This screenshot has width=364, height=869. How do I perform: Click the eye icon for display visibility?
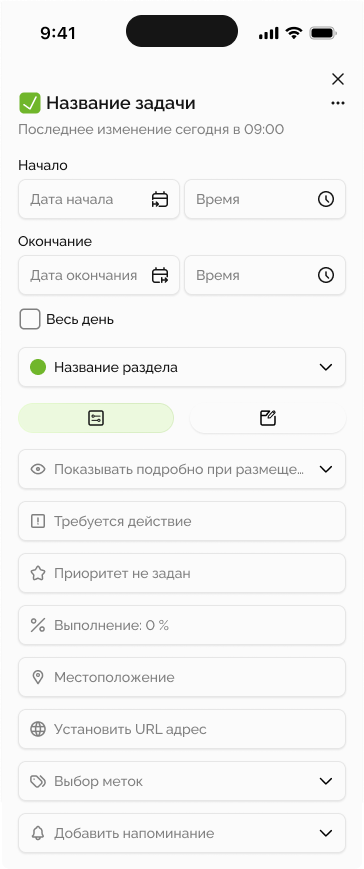pyautogui.click(x=38, y=469)
